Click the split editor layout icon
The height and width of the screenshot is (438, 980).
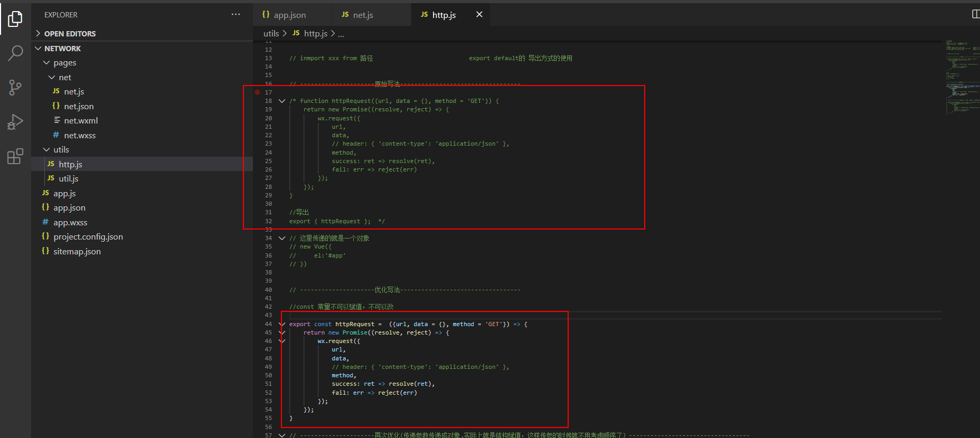pyautogui.click(x=976, y=14)
